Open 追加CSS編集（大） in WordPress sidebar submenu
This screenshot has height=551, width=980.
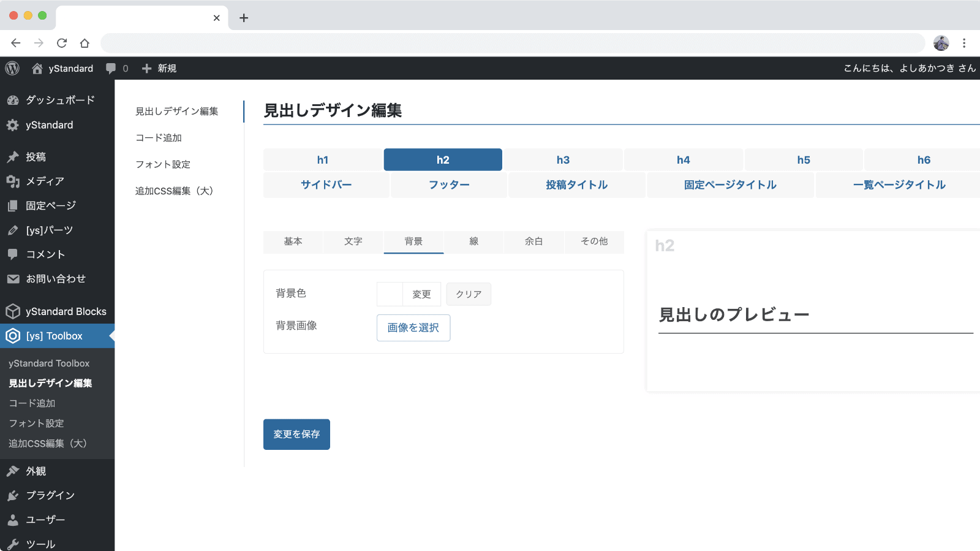(48, 443)
